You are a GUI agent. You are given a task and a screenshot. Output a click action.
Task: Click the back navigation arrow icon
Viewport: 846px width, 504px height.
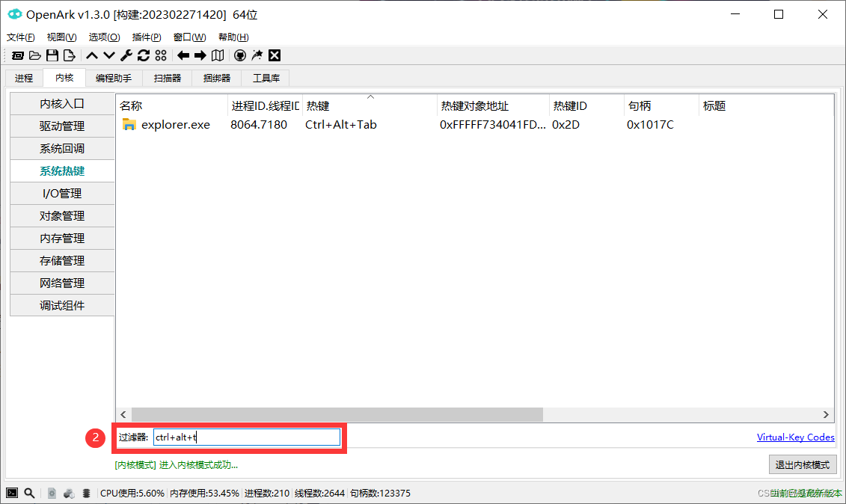182,55
